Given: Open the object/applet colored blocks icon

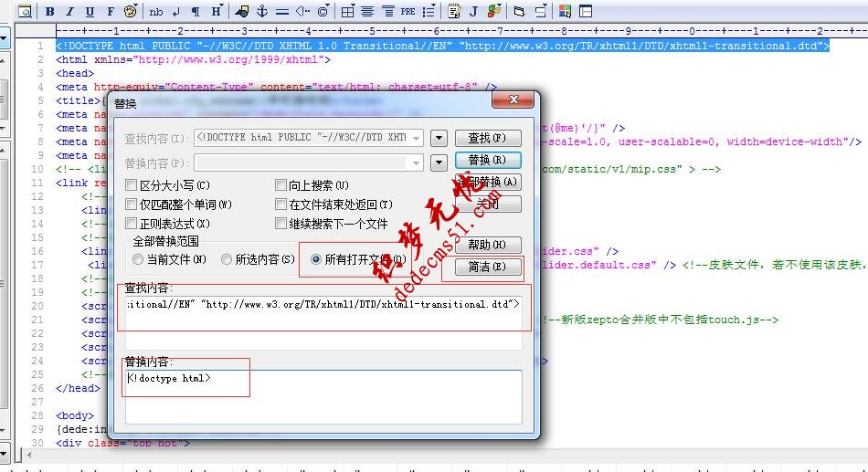Looking at the screenshot, I should 494,11.
